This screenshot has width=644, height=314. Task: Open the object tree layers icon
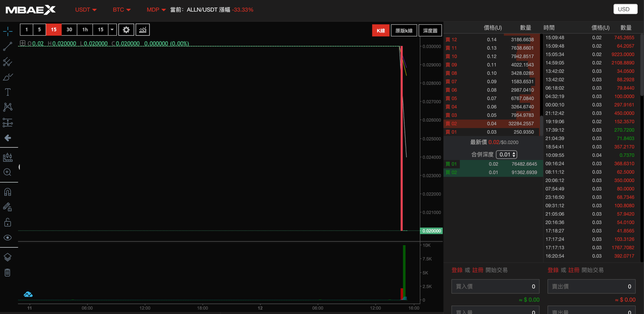point(8,257)
